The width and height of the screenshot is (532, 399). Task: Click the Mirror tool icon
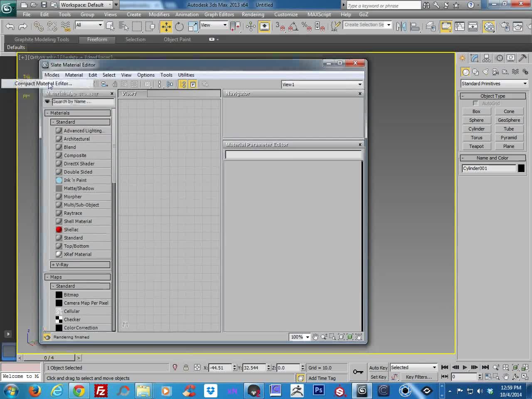tap(401, 27)
